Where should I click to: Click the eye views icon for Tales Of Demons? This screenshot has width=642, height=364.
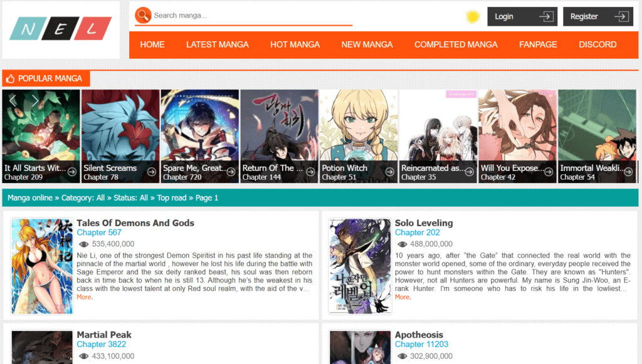coord(83,244)
